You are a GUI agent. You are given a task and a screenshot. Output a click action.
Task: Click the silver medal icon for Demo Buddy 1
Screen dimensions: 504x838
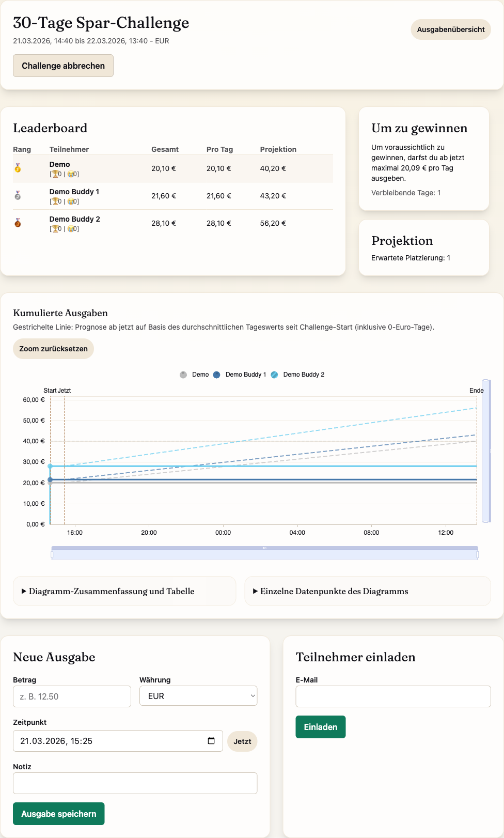[18, 195]
